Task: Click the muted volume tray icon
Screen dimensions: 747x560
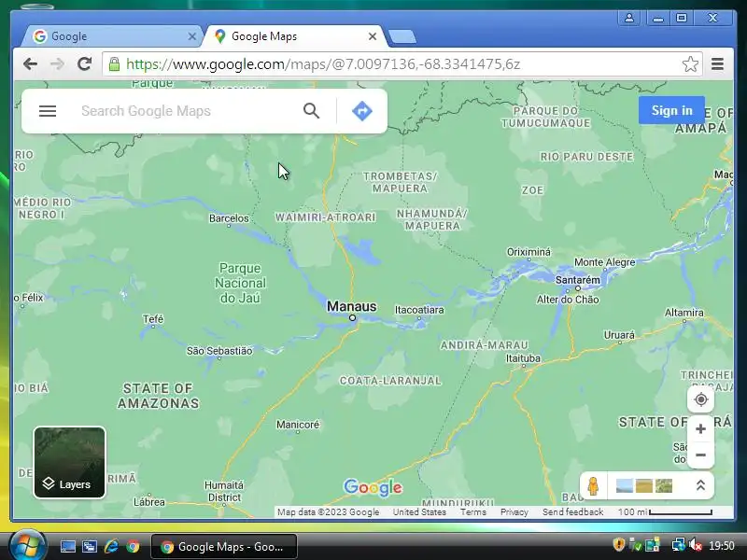Action: pyautogui.click(x=695, y=544)
